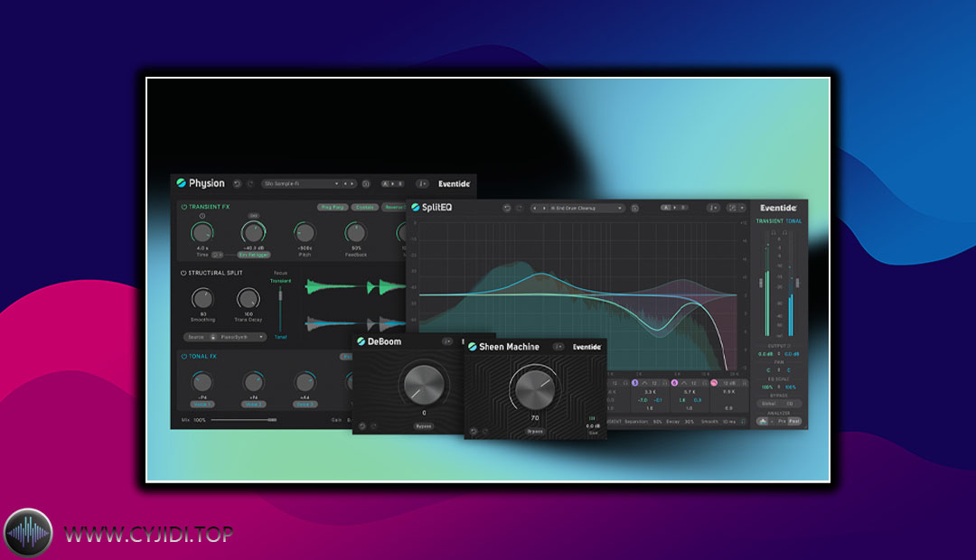Image resolution: width=976 pixels, height=560 pixels.
Task: Click the Voice 2 button
Action: (253, 405)
